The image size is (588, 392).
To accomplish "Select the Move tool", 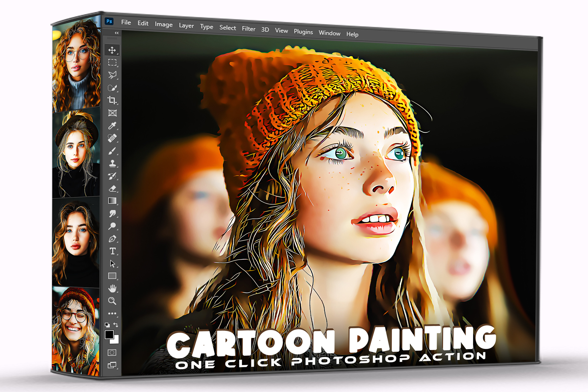I will (112, 50).
